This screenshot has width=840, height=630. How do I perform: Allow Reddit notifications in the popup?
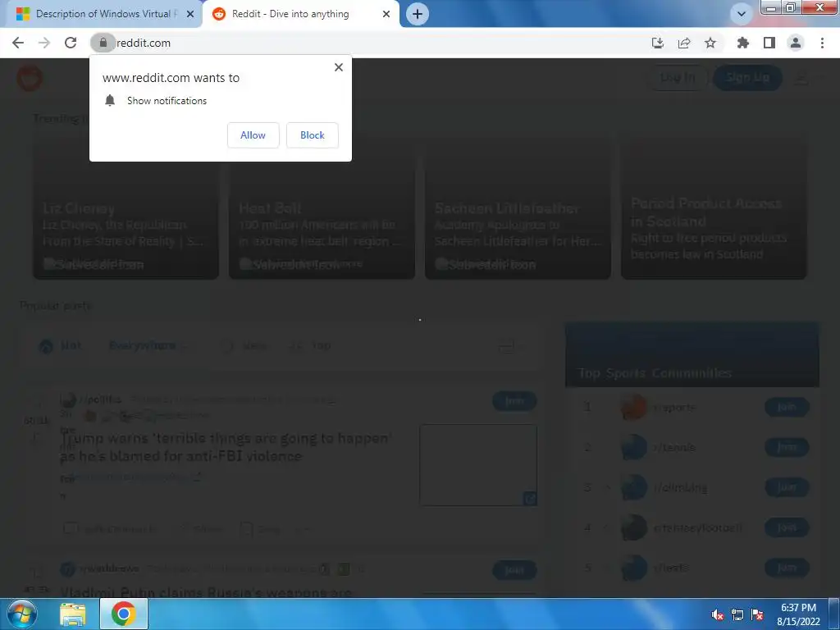[253, 135]
